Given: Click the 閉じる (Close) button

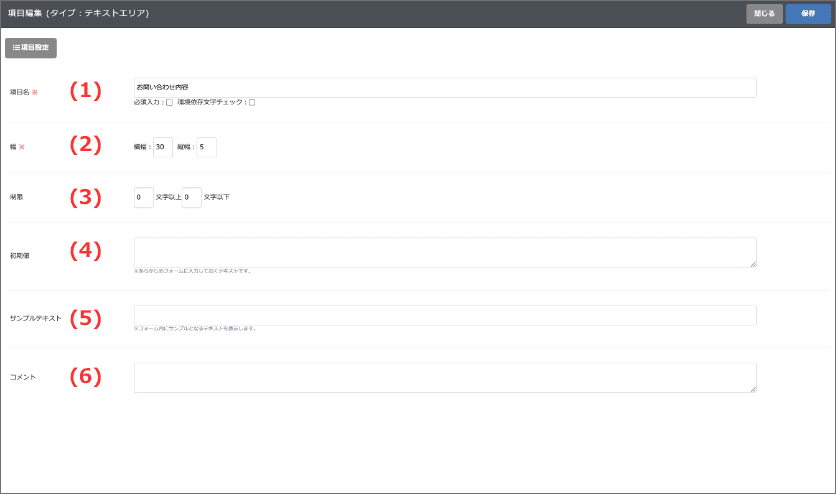Looking at the screenshot, I should tap(764, 14).
